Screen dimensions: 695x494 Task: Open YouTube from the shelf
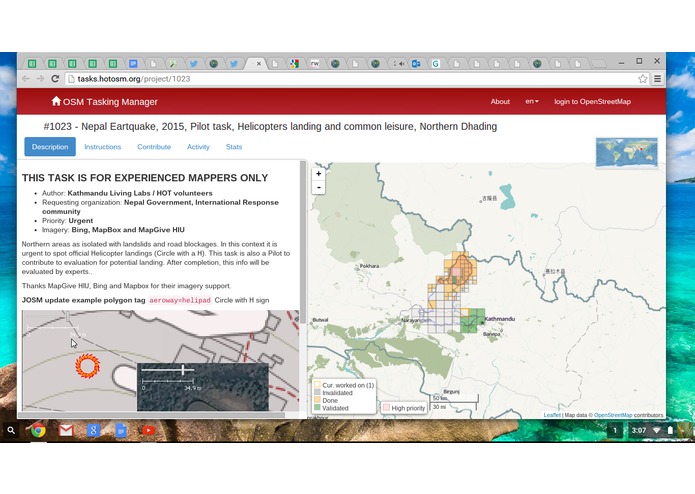tap(148, 430)
